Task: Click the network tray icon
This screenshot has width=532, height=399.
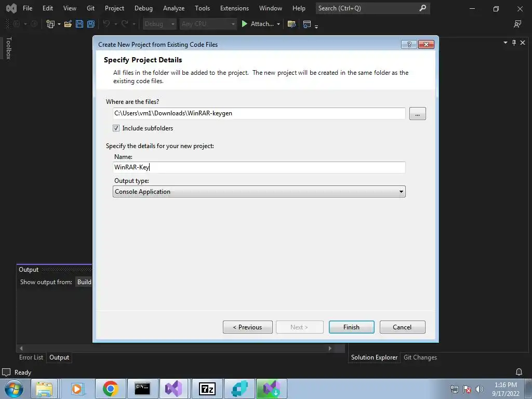Action: 454,389
